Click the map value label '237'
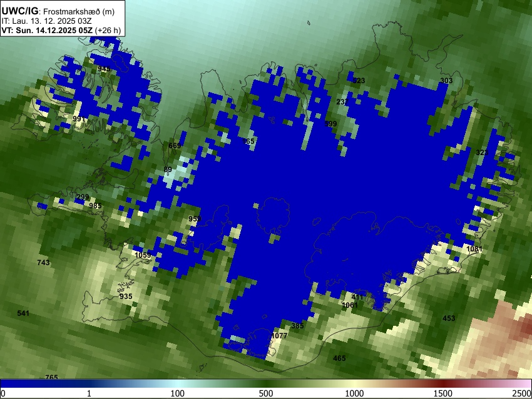The image size is (532, 399). 342,102
